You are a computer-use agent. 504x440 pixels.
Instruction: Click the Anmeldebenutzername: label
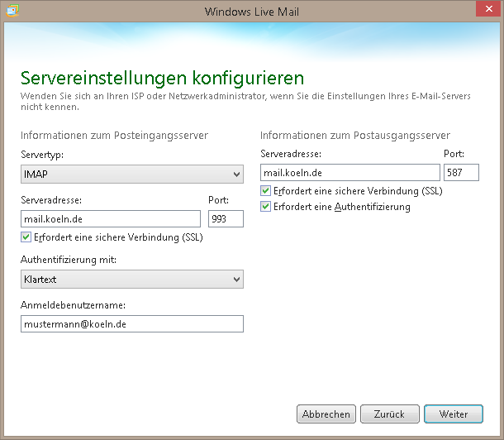pyautogui.click(x=73, y=305)
